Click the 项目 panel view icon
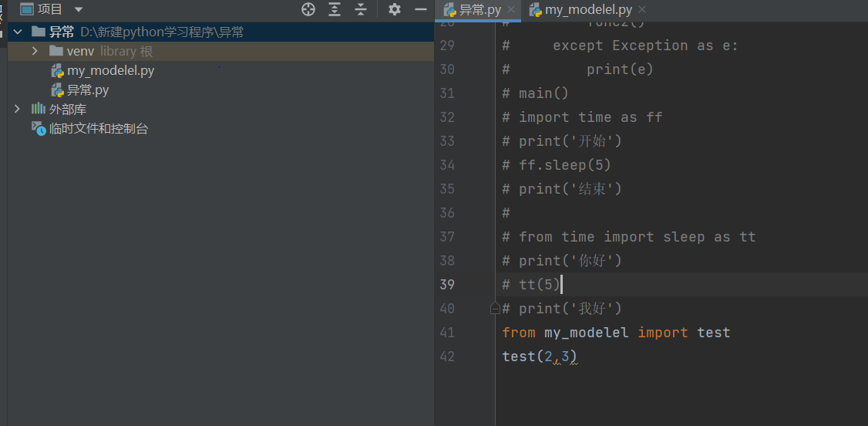868x426 pixels. (26, 9)
